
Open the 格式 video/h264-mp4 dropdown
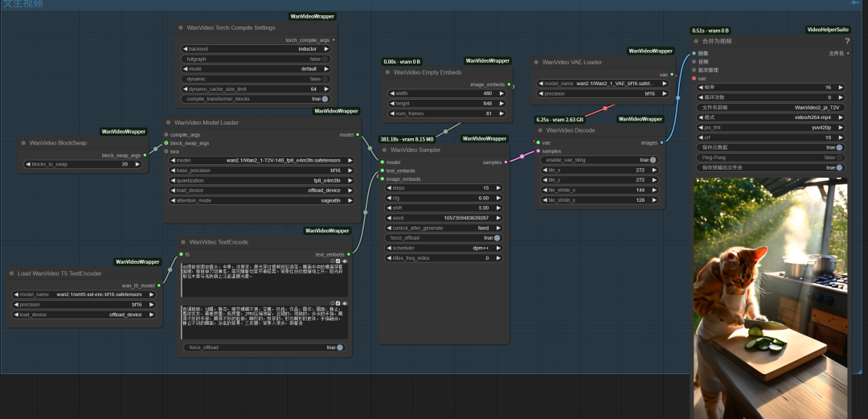(x=771, y=117)
